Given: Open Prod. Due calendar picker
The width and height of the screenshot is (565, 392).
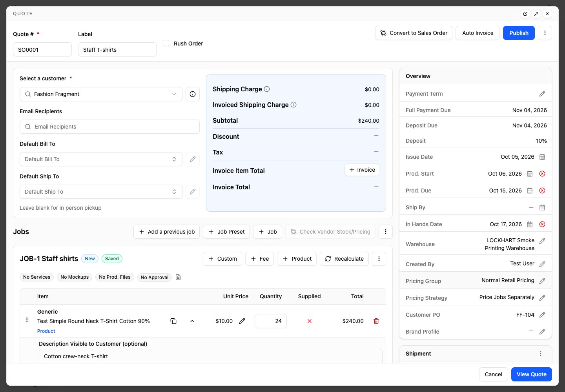Looking at the screenshot, I should [530, 191].
